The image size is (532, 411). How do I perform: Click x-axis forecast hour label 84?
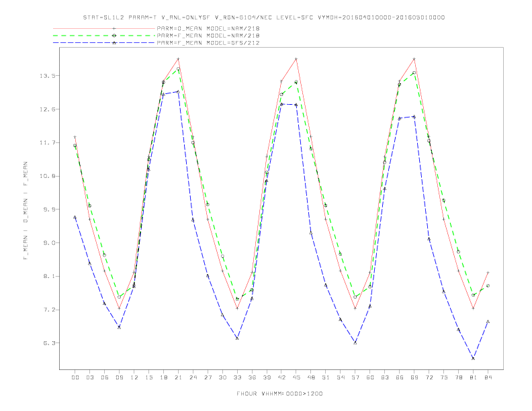(488, 377)
